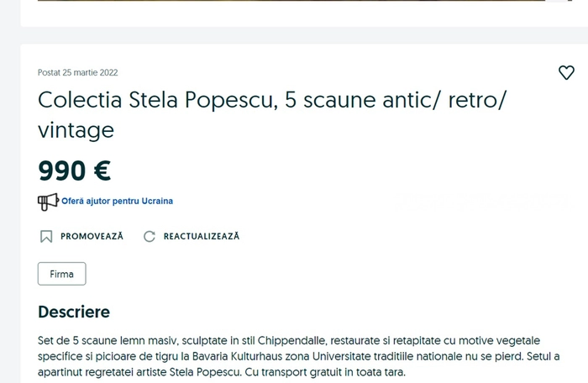
Task: Select the Firma tag button
Action: (x=62, y=274)
